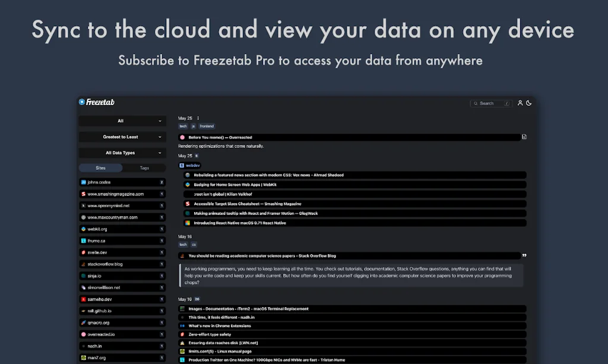
Task: Click the magnifier icon in the search bar
Action: coord(476,103)
